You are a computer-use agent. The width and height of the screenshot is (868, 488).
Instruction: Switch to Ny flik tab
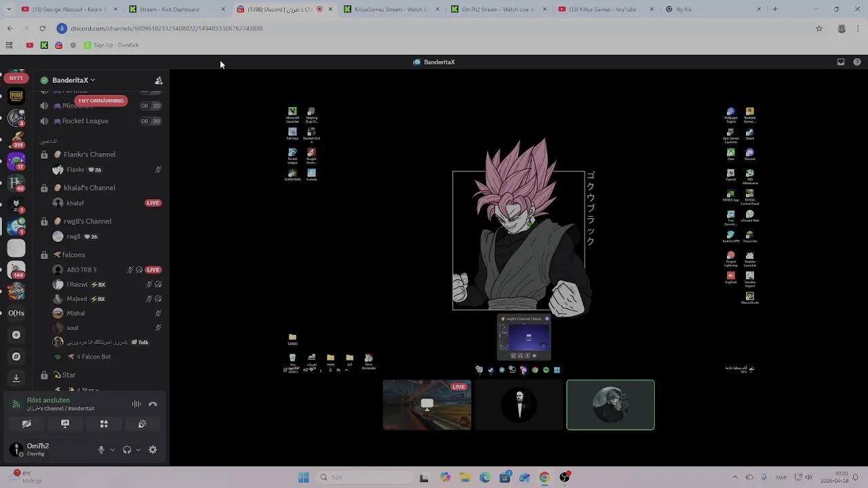(x=713, y=9)
